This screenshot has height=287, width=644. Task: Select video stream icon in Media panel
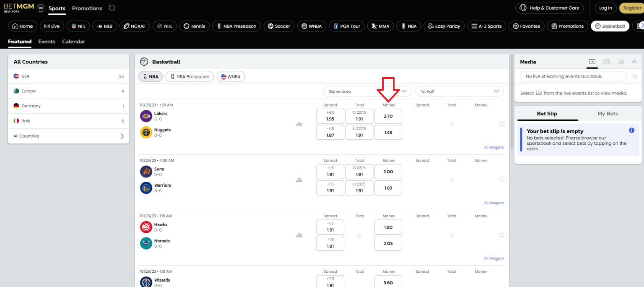pos(592,62)
